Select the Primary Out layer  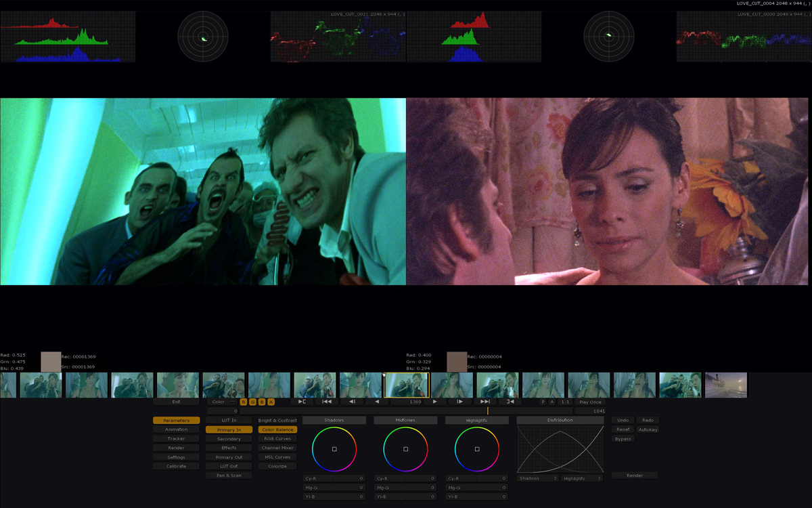click(229, 457)
